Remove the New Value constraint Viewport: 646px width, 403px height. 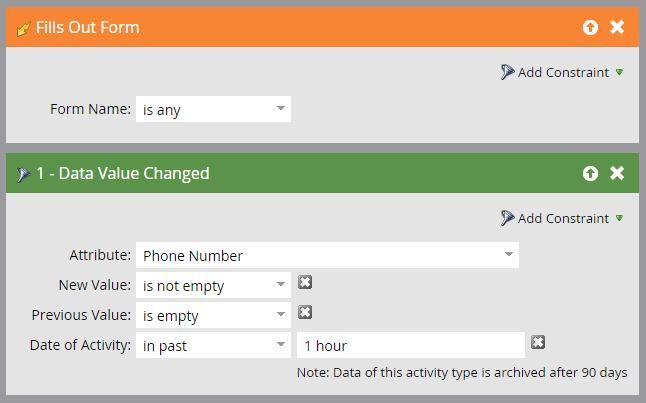305,283
